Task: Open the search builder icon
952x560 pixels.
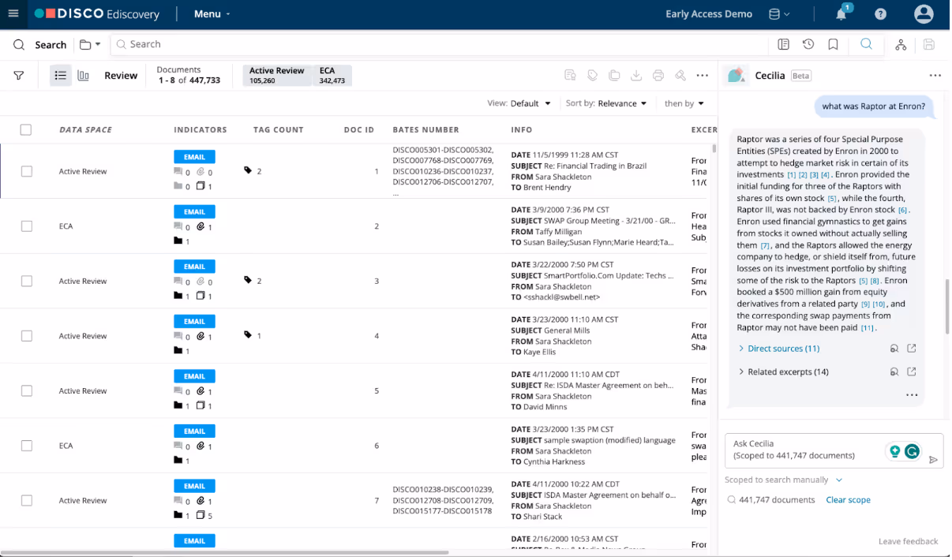Action: [x=783, y=45]
